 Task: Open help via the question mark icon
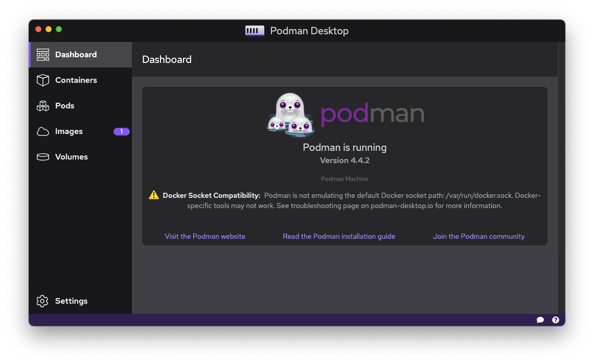556,320
